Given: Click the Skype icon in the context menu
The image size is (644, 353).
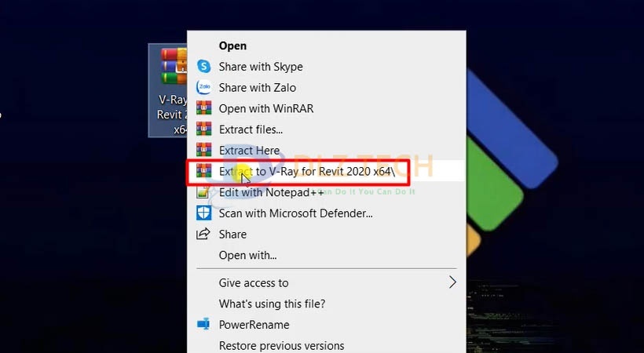Looking at the screenshot, I should (204, 67).
